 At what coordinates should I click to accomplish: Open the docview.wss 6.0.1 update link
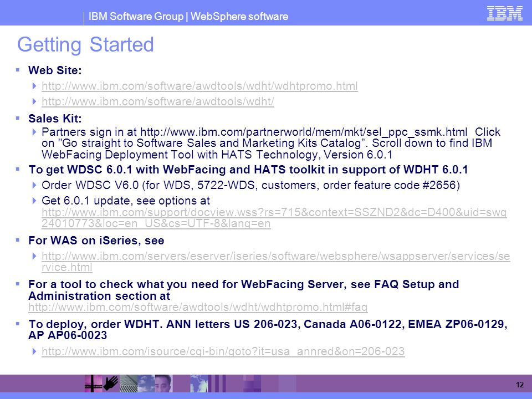(274, 218)
